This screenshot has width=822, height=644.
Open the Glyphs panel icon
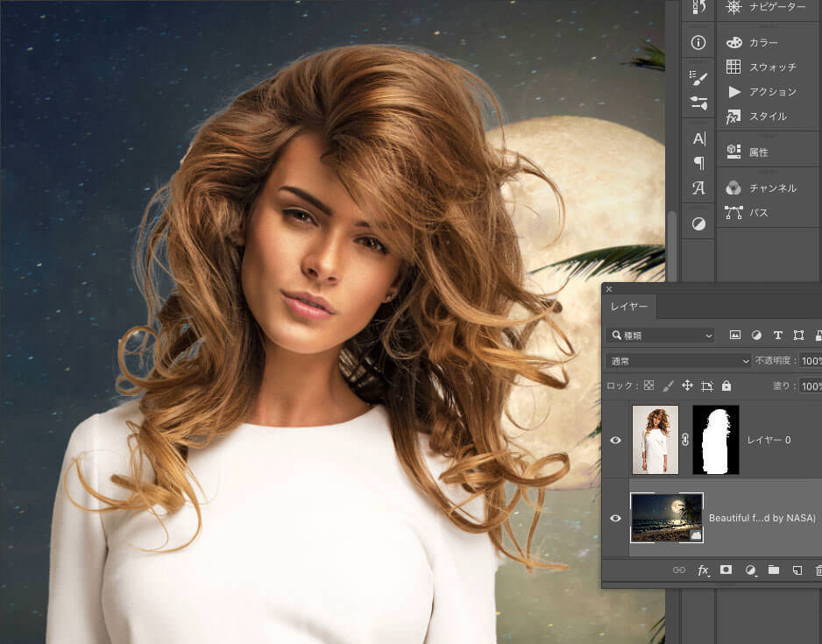(698, 188)
